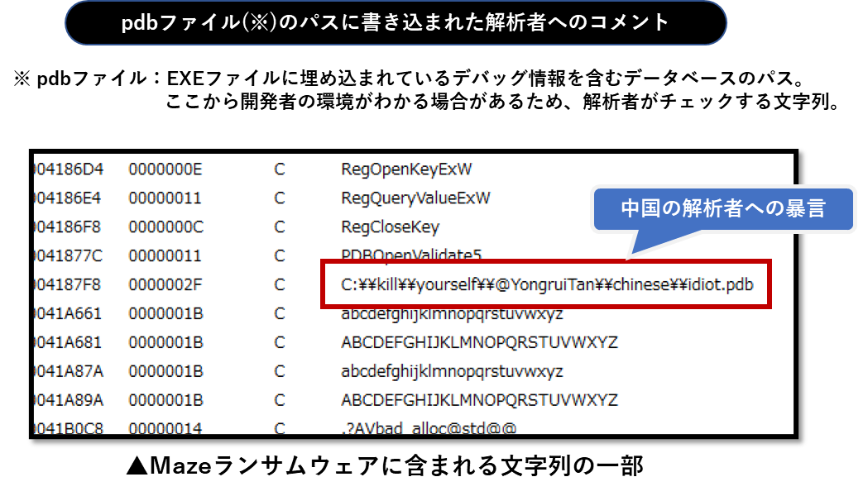Click address cell ending in 41A661
The image size is (868, 496).
pyautogui.click(x=69, y=314)
